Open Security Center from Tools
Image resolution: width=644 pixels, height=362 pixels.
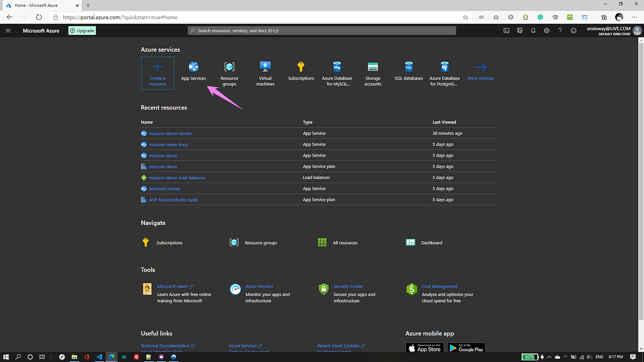(348, 286)
